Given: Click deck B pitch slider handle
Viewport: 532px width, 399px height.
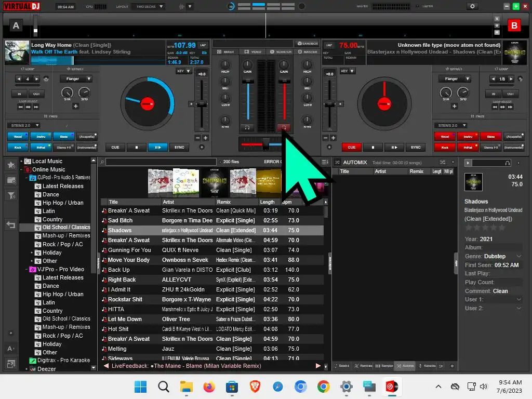Looking at the screenshot, I should pyautogui.click(x=329, y=104).
